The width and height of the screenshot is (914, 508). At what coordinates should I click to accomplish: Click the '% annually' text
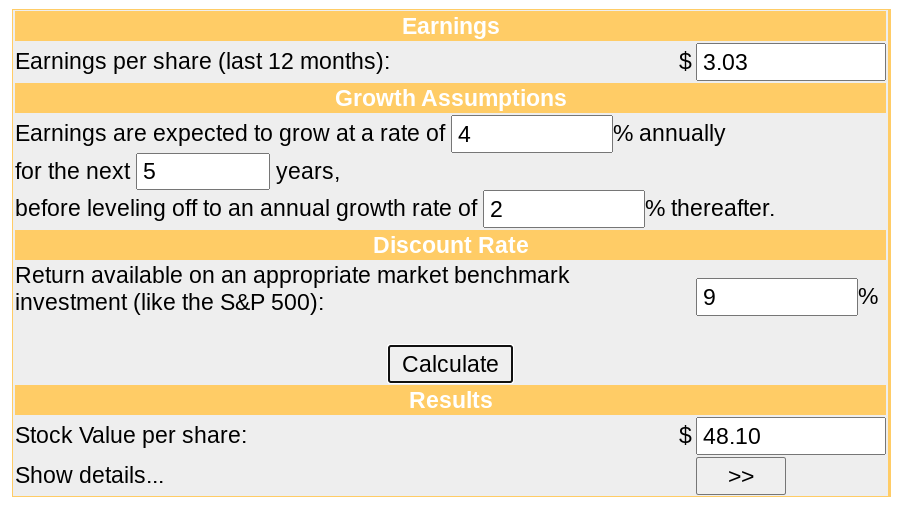669,134
